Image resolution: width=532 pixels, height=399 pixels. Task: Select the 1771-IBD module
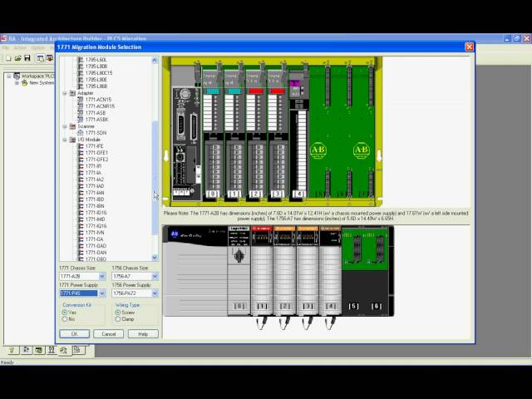click(x=95, y=199)
